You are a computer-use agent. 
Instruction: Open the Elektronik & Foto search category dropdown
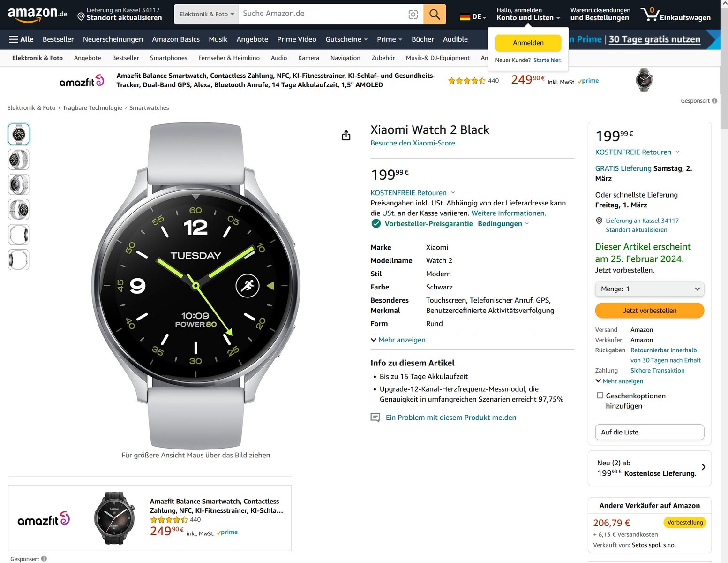[x=206, y=15]
